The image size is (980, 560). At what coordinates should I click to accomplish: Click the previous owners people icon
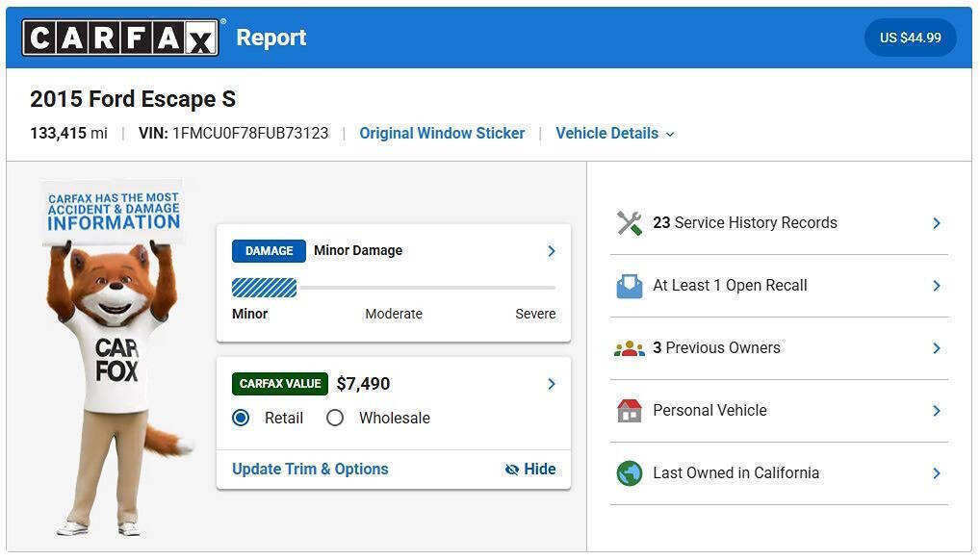pyautogui.click(x=630, y=348)
